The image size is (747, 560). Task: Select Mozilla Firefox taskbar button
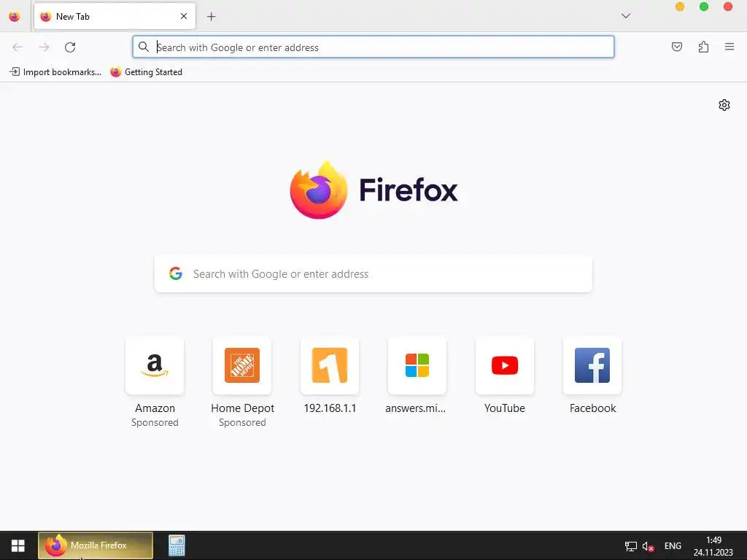96,545
